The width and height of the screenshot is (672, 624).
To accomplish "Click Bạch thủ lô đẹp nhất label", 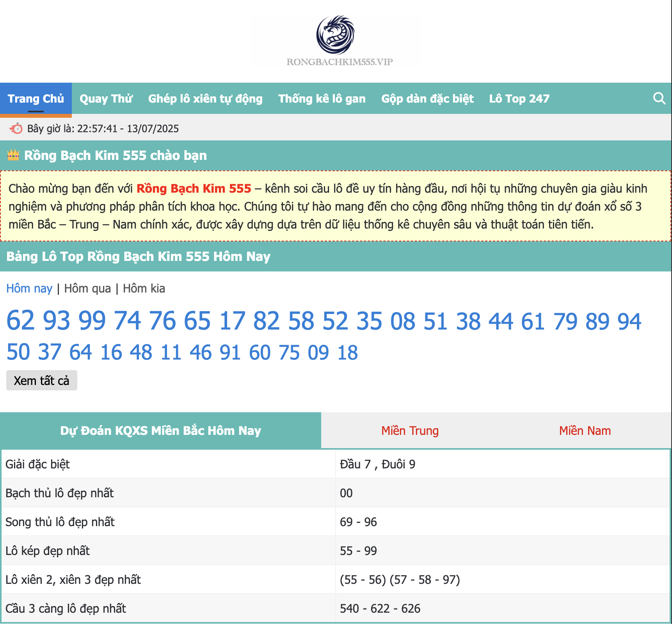I will (x=60, y=493).
